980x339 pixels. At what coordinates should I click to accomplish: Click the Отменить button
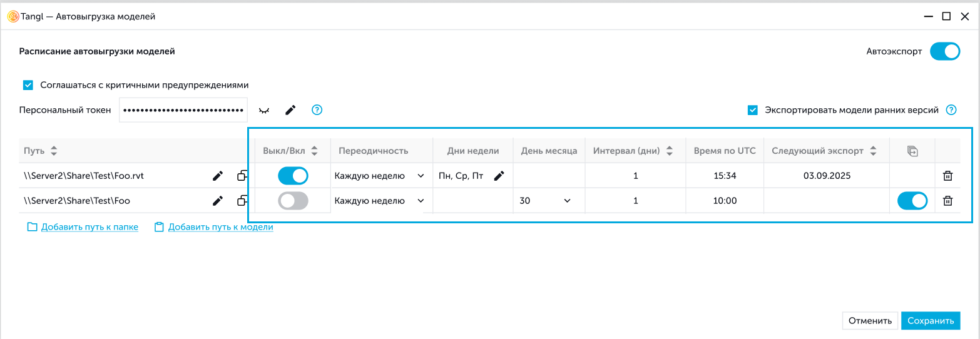870,321
